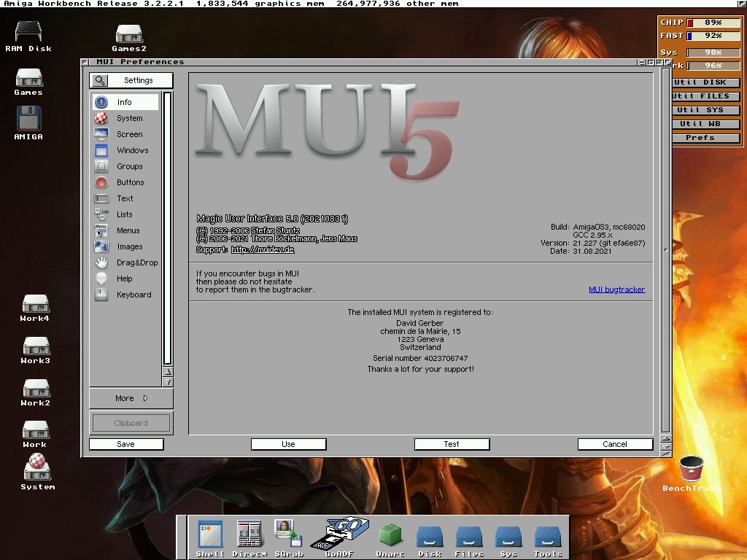The width and height of the screenshot is (747, 560).
Task: Click the settings list scroll-down arrow
Action: point(168,382)
